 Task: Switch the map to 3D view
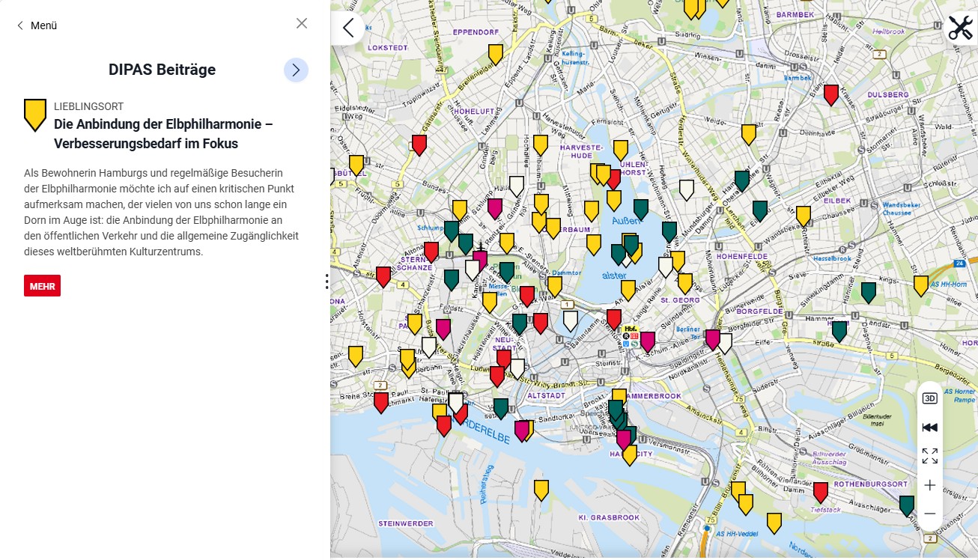coord(930,398)
